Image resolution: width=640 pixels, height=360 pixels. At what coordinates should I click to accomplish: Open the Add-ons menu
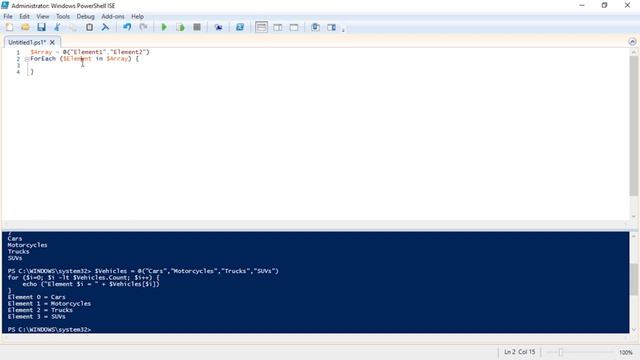(113, 16)
